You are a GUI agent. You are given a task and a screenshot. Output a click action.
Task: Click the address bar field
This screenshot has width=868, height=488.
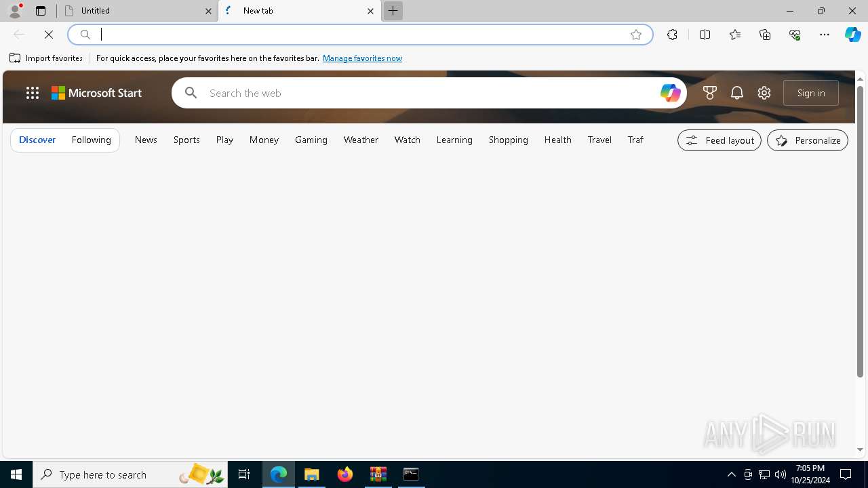pos(359,35)
